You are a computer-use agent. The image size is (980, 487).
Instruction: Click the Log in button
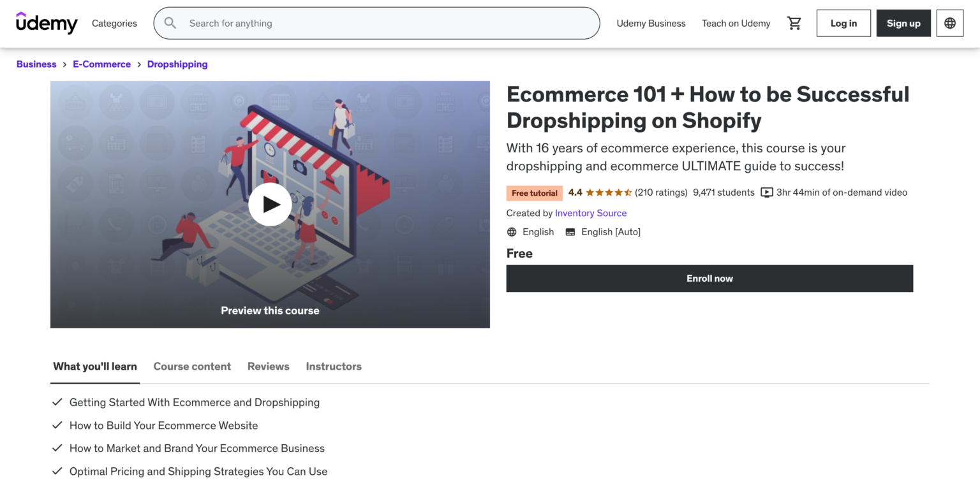coord(843,23)
